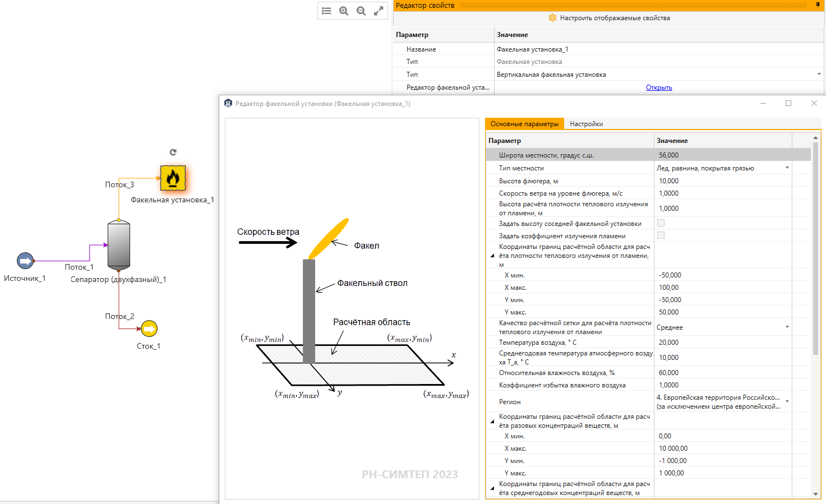
Task: Maximize the flare editor window
Action: [788, 103]
